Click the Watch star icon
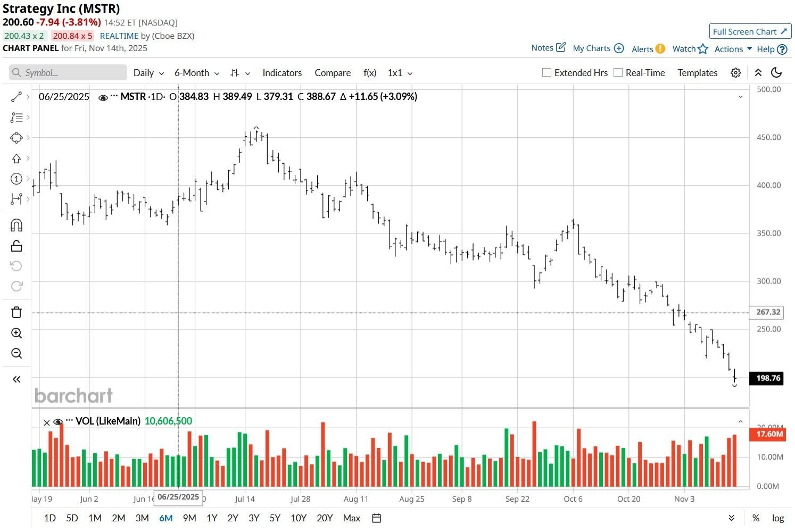The image size is (795, 532). [703, 48]
